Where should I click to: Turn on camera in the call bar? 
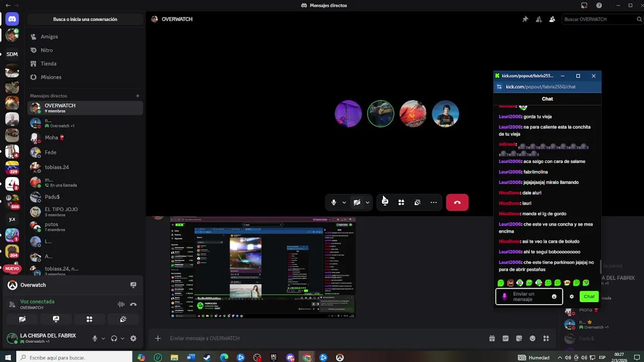click(x=357, y=202)
